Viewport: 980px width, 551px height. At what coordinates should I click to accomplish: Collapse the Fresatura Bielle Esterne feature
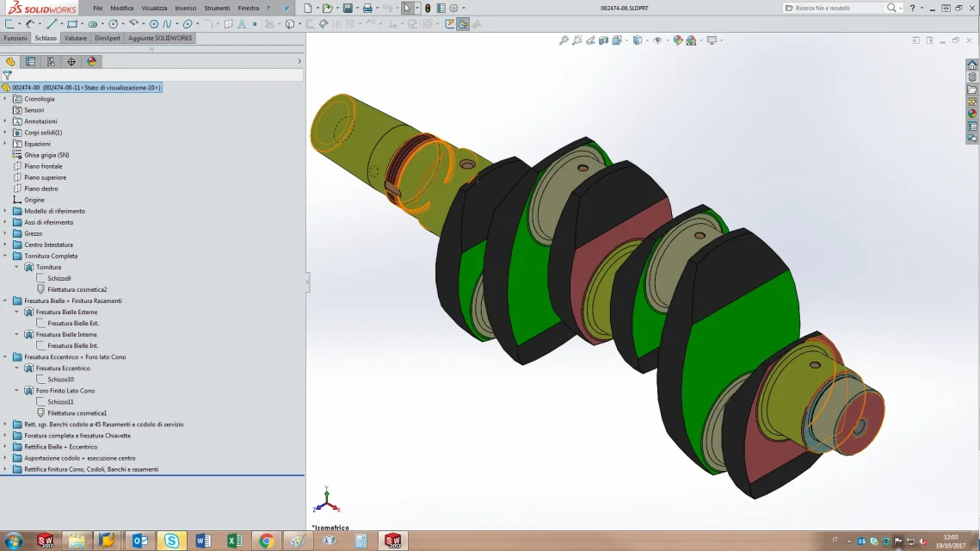click(17, 312)
